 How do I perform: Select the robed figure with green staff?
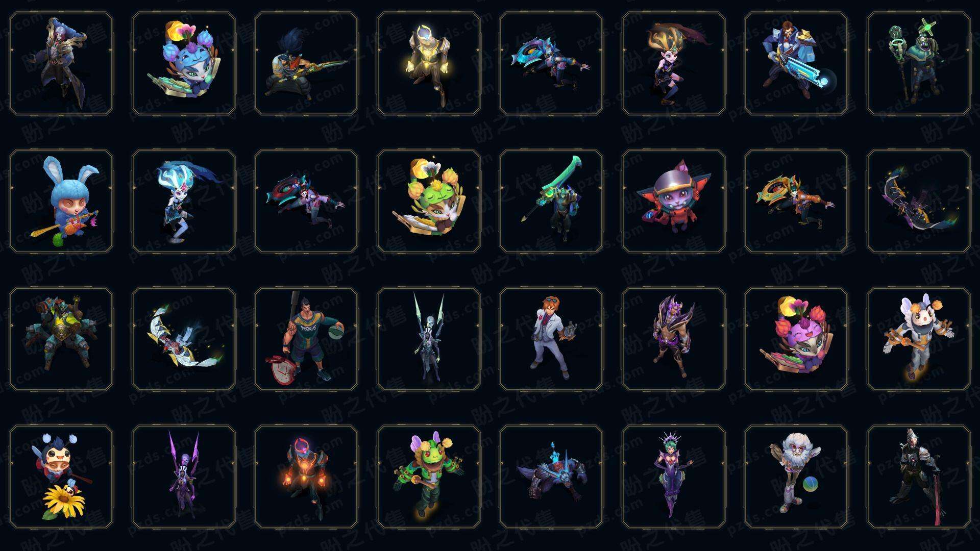[x=919, y=63]
